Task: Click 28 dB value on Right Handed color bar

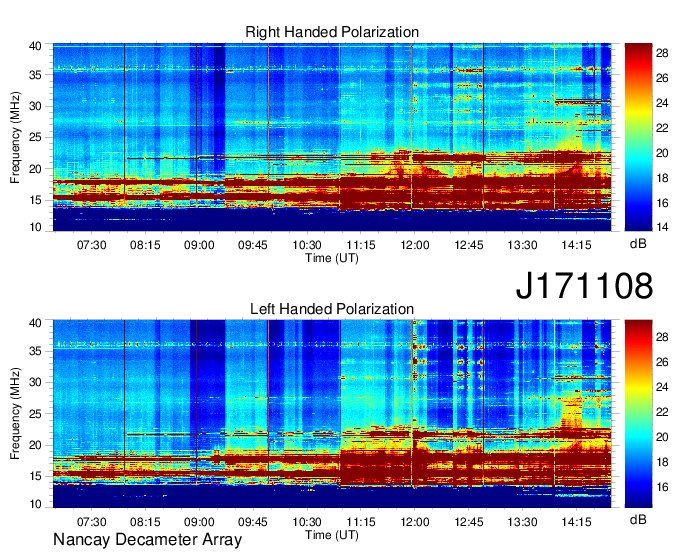Action: [x=662, y=53]
